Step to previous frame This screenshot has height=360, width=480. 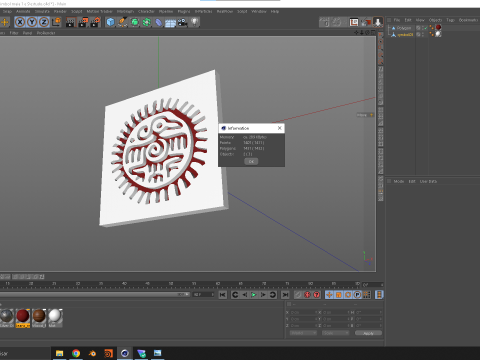(245, 295)
